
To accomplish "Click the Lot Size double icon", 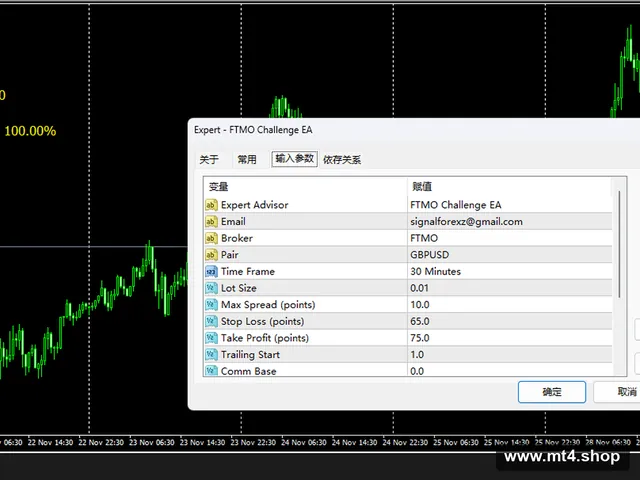I will (x=211, y=288).
